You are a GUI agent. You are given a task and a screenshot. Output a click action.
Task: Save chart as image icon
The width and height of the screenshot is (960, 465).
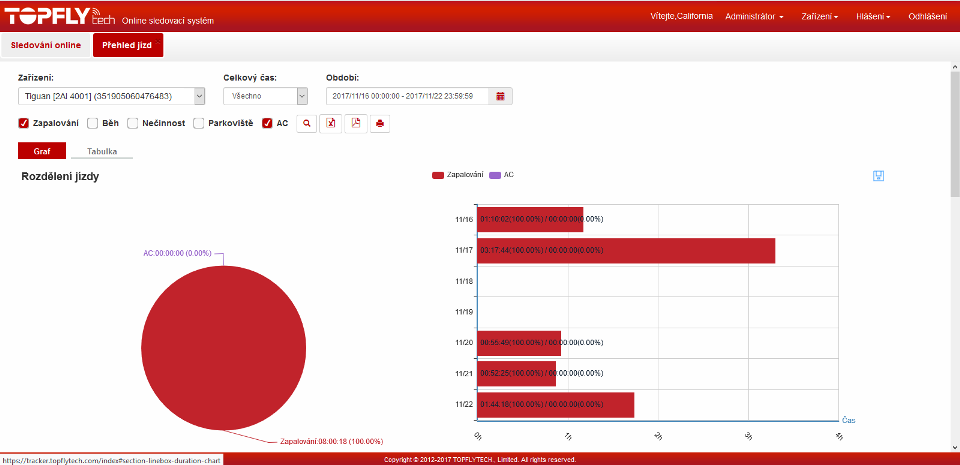pos(878,176)
